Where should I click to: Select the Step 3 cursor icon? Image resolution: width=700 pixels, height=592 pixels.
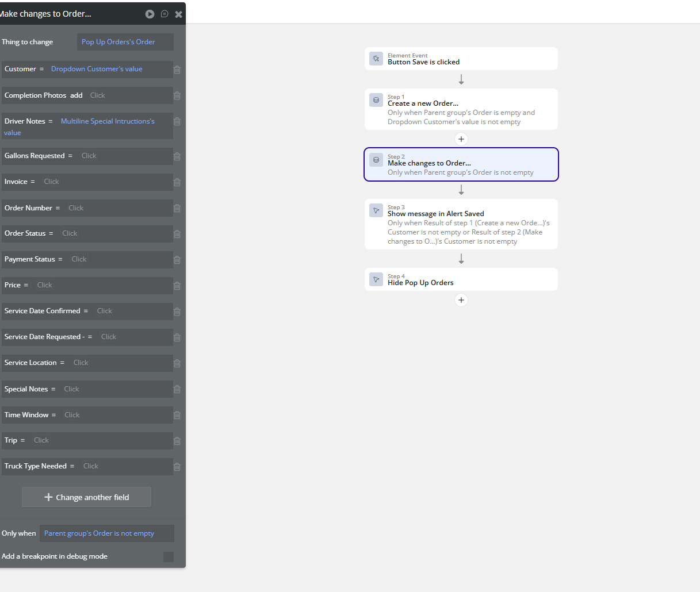tap(376, 210)
